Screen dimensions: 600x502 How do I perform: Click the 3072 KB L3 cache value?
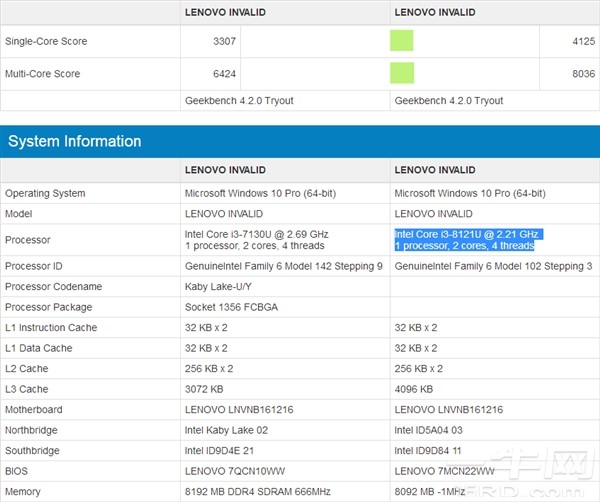[204, 389]
